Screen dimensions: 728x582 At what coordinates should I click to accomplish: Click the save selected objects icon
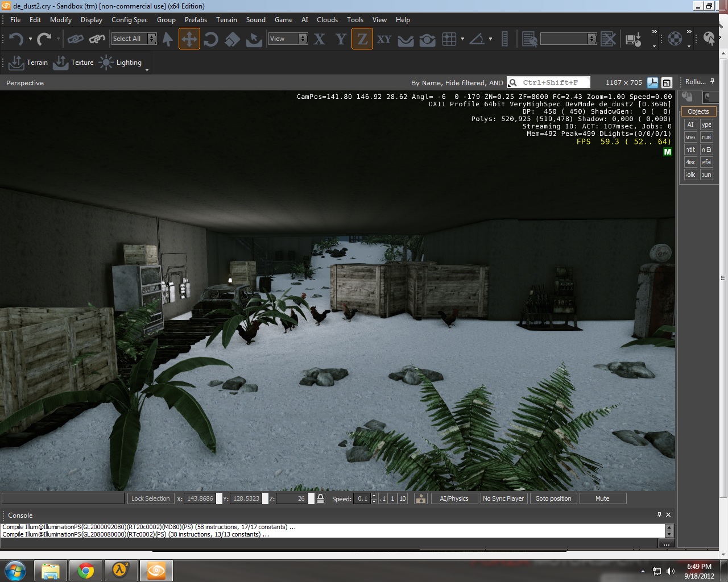click(x=634, y=39)
